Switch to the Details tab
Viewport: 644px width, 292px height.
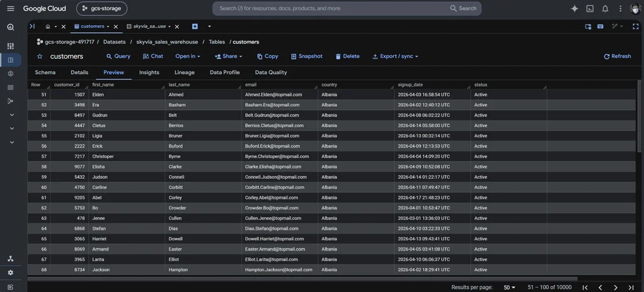[79, 72]
